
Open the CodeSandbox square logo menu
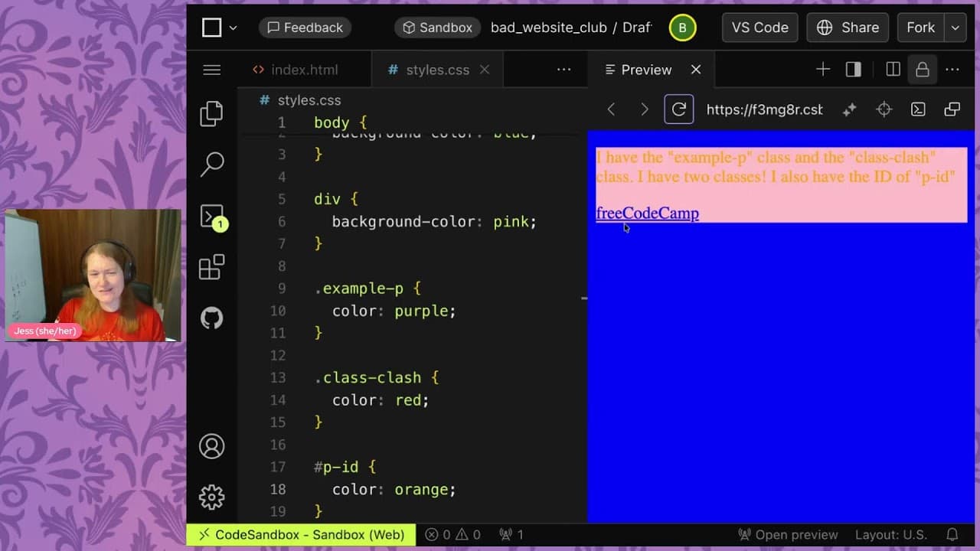point(211,28)
